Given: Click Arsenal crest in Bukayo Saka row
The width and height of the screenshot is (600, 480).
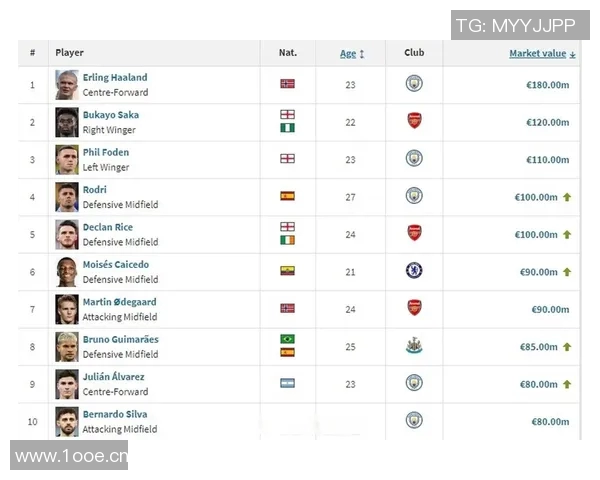Looking at the screenshot, I should 414,121.
